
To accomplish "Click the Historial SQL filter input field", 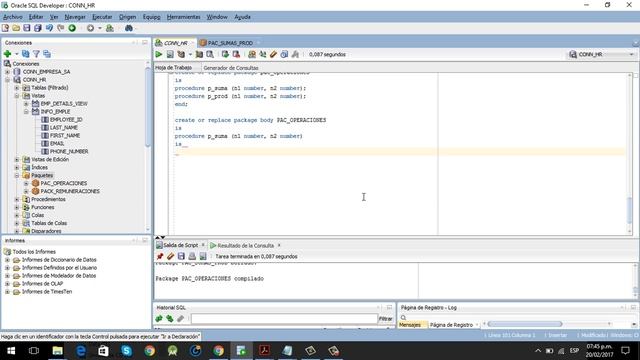I will coord(284,318).
